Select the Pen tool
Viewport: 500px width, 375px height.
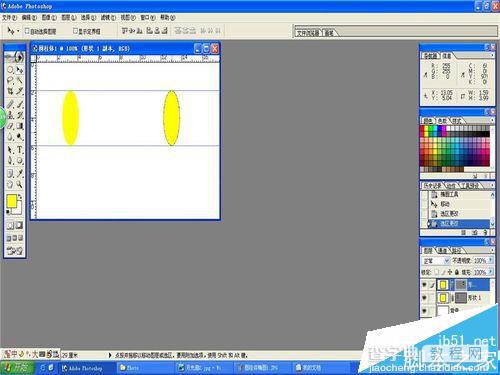point(10,161)
